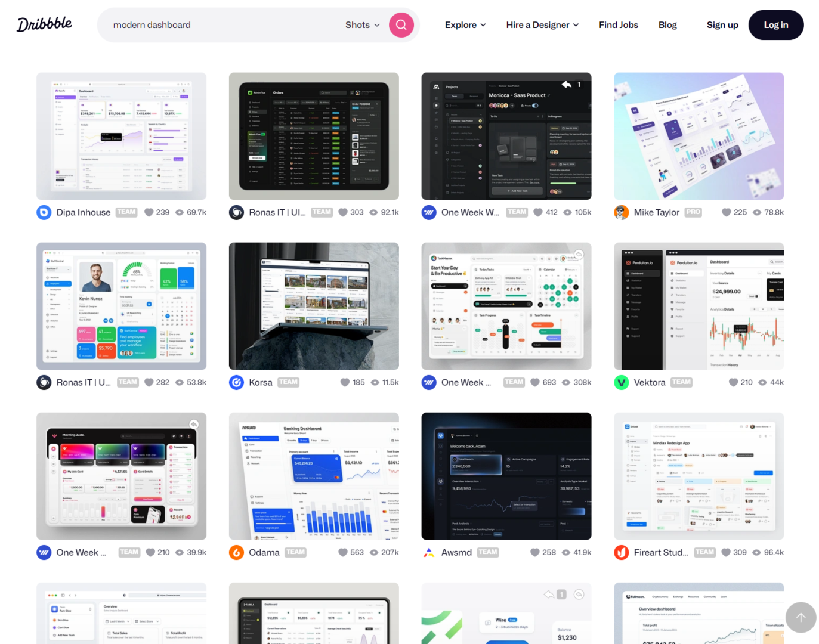Like the Odama shot with 563 likes
Screen dimensions: 819x644
click(343, 552)
